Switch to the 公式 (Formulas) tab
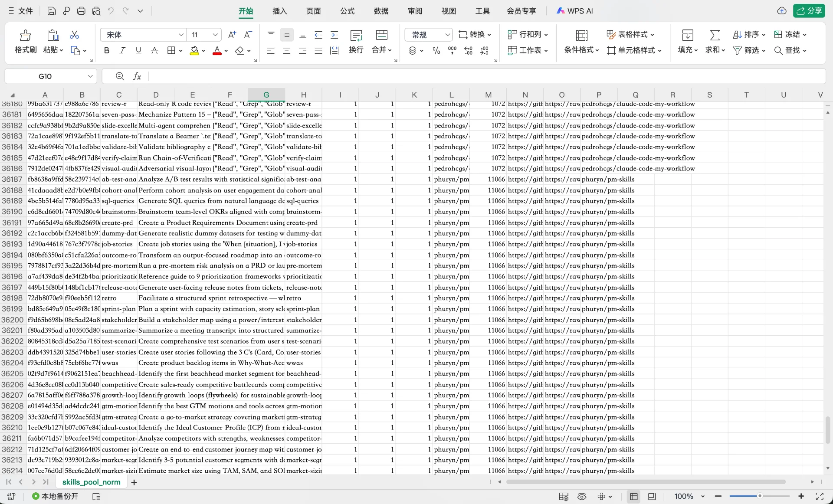Image resolution: width=833 pixels, height=504 pixels. [347, 11]
